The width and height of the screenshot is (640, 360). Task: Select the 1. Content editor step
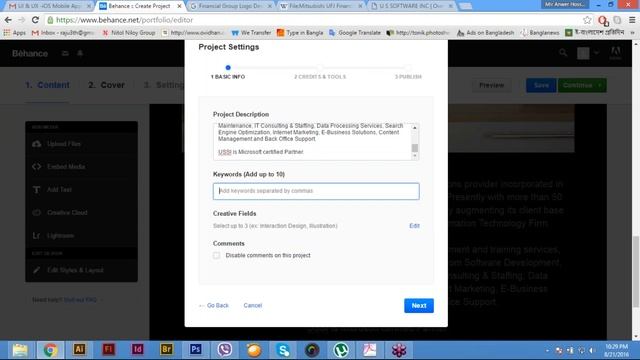tap(47, 85)
